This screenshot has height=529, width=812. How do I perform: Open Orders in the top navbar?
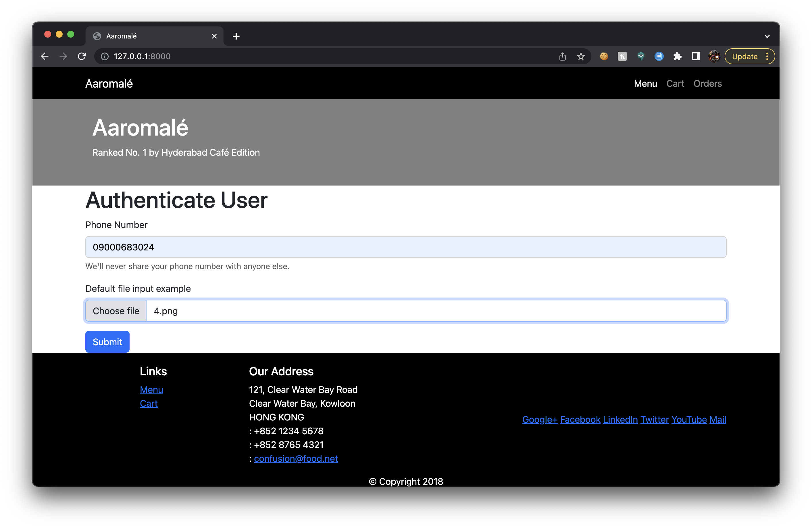[x=707, y=84]
